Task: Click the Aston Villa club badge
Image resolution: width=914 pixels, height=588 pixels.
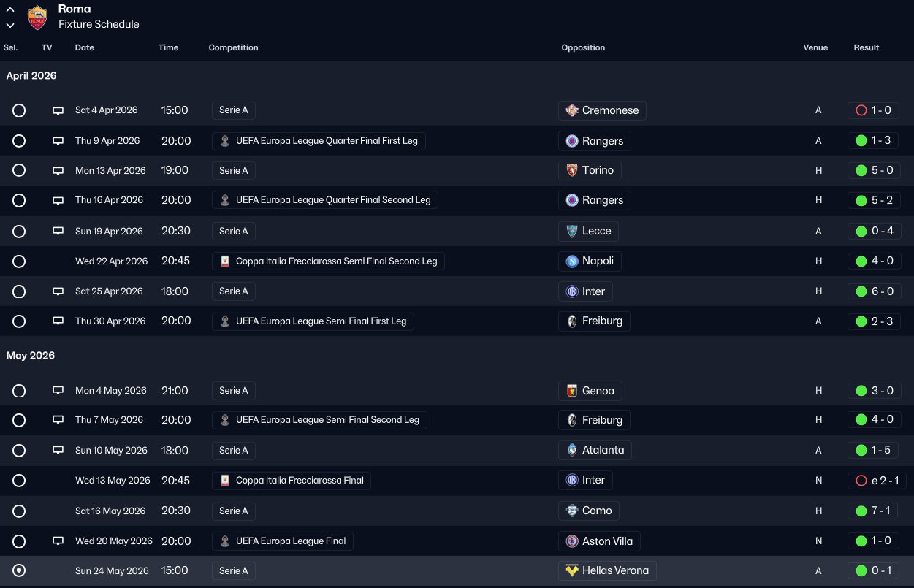Action: tap(572, 541)
